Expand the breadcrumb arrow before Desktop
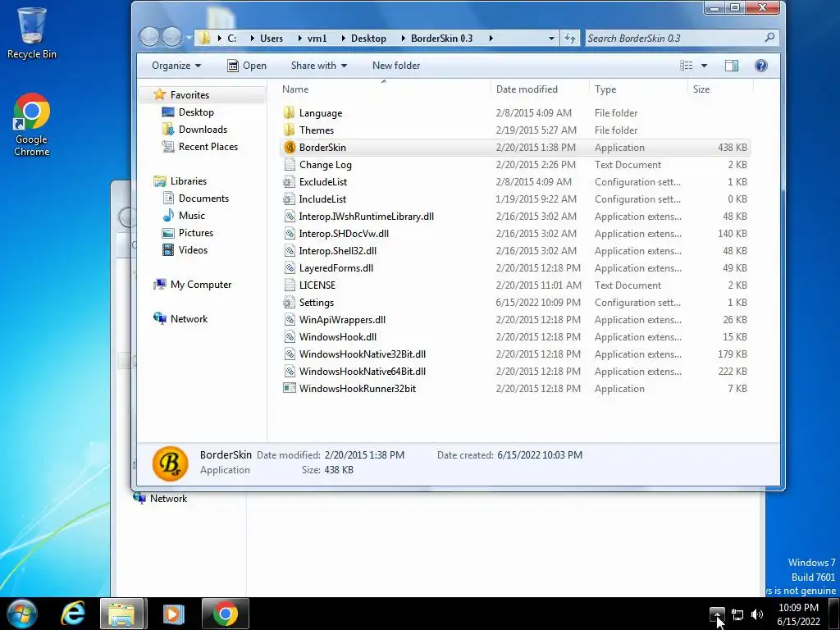 click(342, 38)
